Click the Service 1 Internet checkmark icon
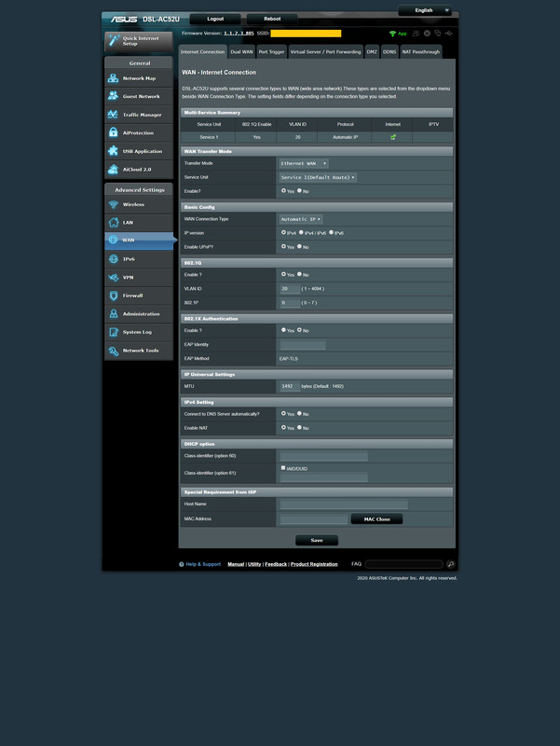The height and width of the screenshot is (746, 560). pyautogui.click(x=393, y=137)
